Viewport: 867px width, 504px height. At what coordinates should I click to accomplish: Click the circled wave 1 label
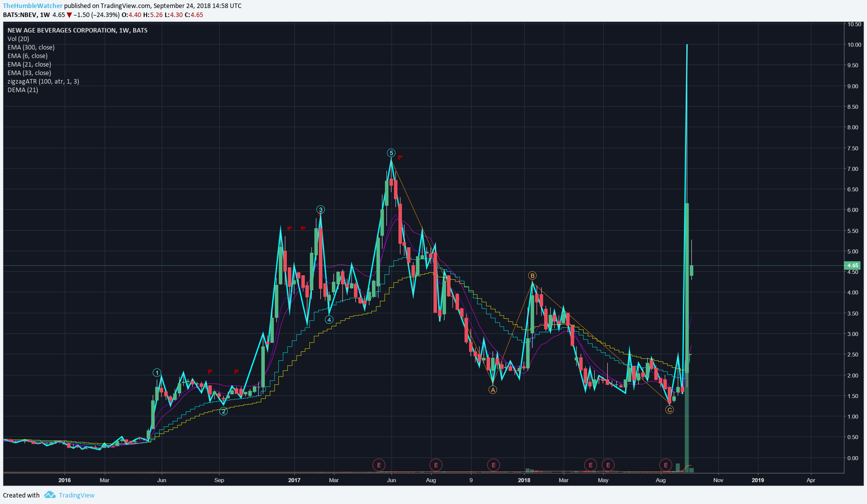click(x=157, y=373)
